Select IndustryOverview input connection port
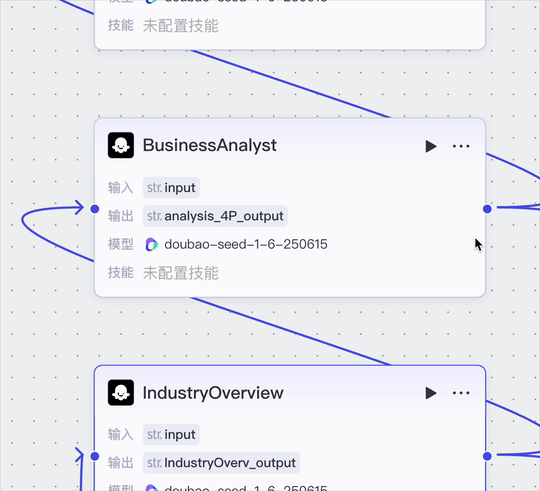 [x=95, y=456]
